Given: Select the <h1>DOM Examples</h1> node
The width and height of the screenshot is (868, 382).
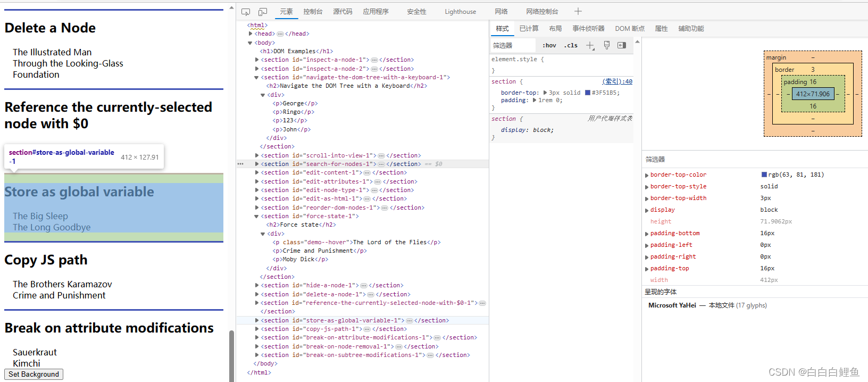Looking at the screenshot, I should point(296,52).
